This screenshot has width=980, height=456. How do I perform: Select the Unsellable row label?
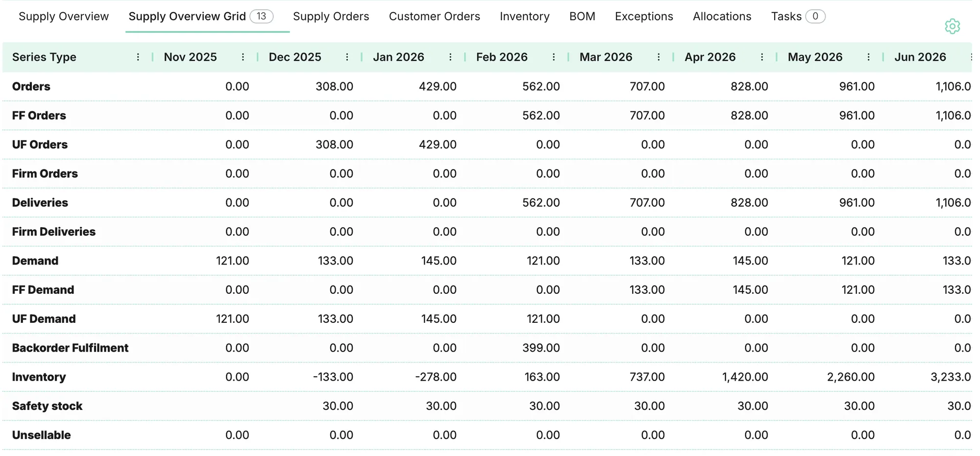42,435
